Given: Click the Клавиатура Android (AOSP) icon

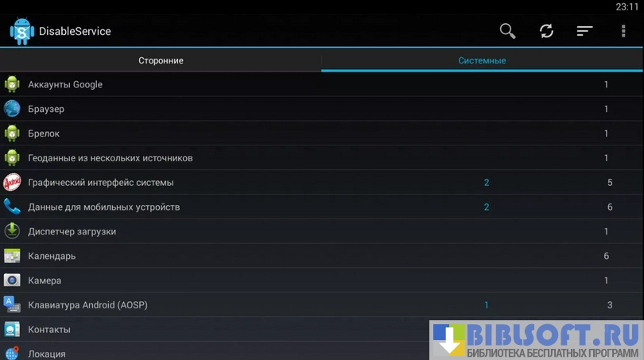Looking at the screenshot, I should 12,304.
